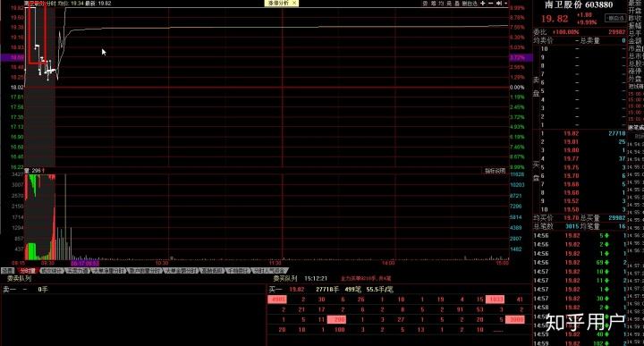Switch to the 分时量 tab
This screenshot has height=346, width=644.
point(28,271)
